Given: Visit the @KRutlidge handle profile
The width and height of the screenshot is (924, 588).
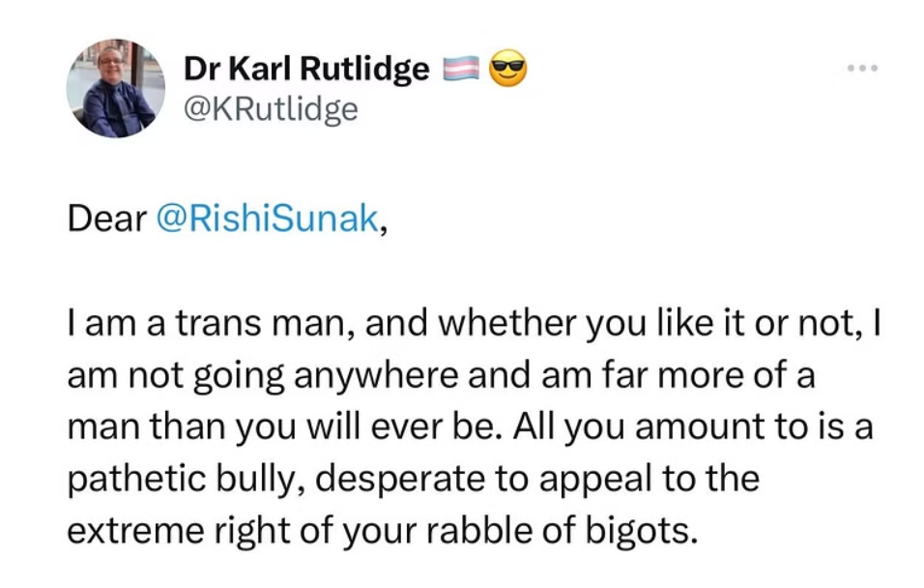Looking at the screenshot, I should pyautogui.click(x=271, y=109).
